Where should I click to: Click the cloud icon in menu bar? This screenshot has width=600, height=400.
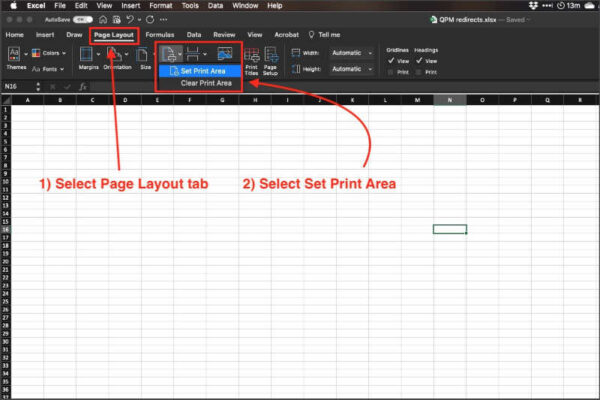tap(590, 5)
